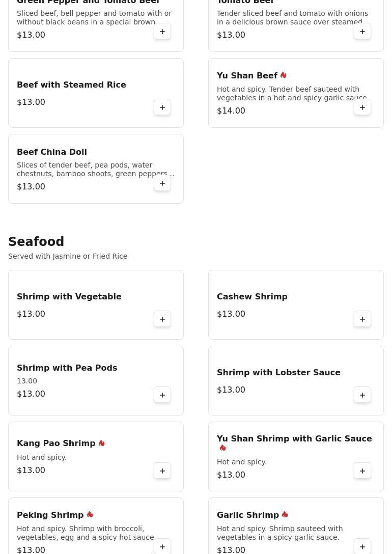Add Garlic Shrimp to the order
The height and width of the screenshot is (554, 392).
pyautogui.click(x=362, y=546)
